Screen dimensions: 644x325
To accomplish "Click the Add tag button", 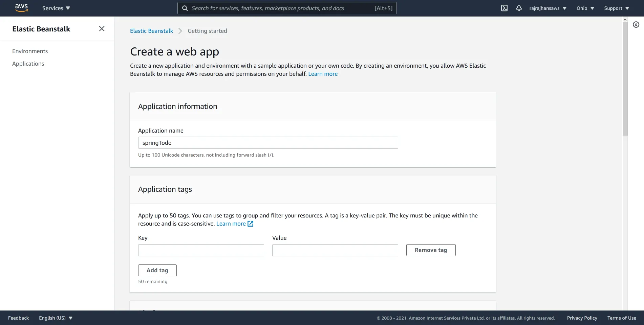I will pyautogui.click(x=157, y=270).
